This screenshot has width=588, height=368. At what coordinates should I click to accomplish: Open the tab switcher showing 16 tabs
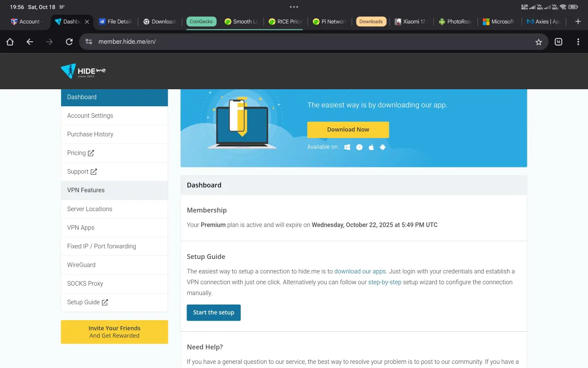tap(559, 42)
